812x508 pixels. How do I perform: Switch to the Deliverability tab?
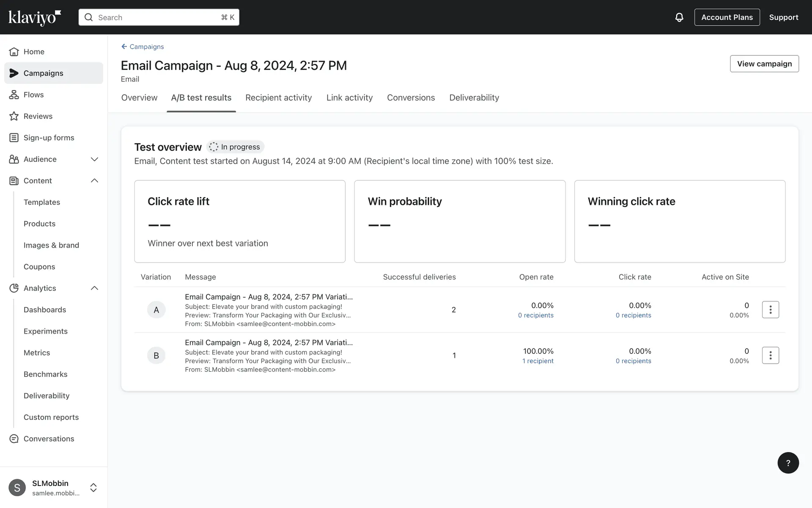point(474,98)
